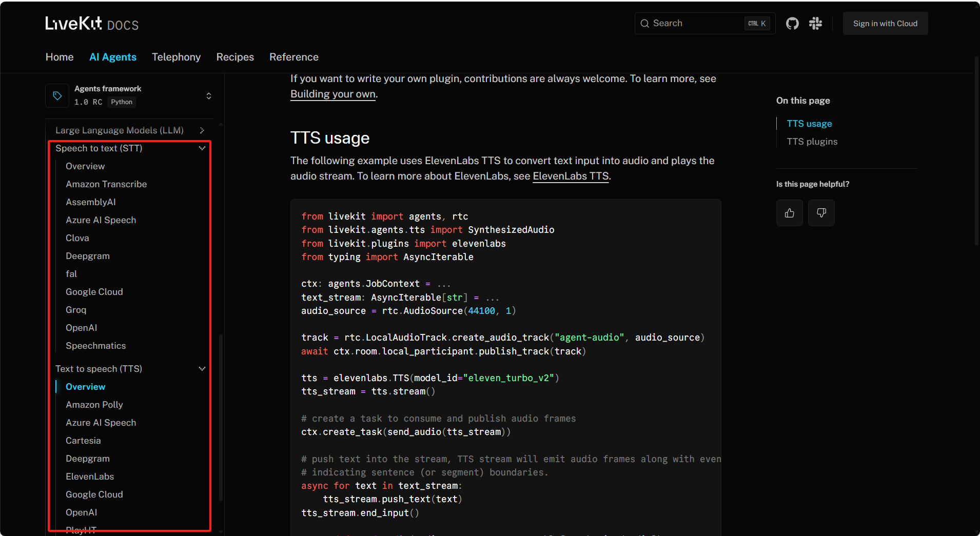Screen dimensions: 980x536
Task: Open Deepgram under Speech to text
Action: [88, 256]
